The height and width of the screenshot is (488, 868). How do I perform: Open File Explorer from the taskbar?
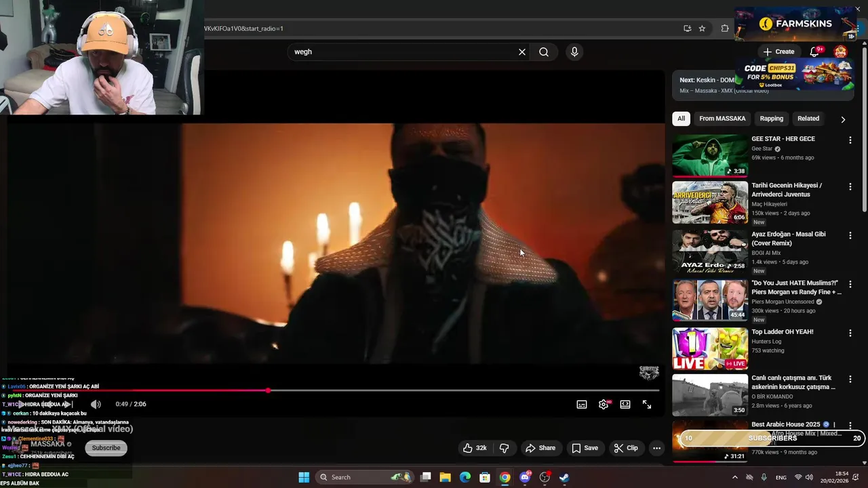point(445,477)
